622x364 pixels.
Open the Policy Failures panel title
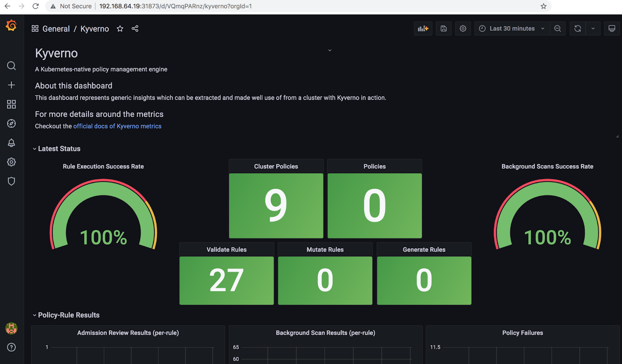coord(522,333)
